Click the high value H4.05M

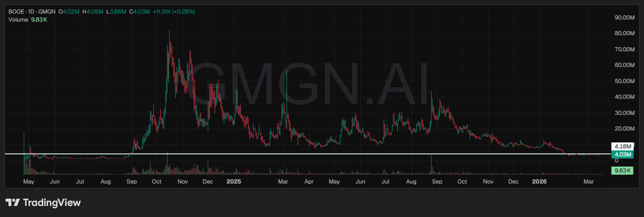click(94, 11)
